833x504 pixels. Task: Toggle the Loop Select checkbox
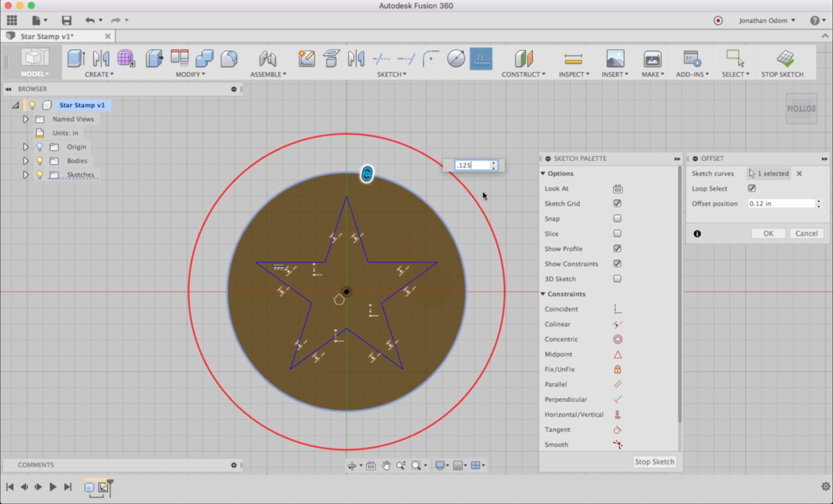(751, 188)
